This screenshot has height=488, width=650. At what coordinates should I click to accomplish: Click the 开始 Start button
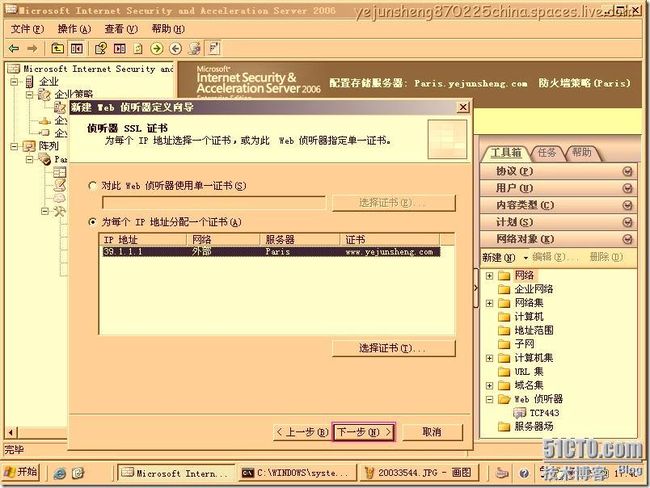tap(22, 472)
